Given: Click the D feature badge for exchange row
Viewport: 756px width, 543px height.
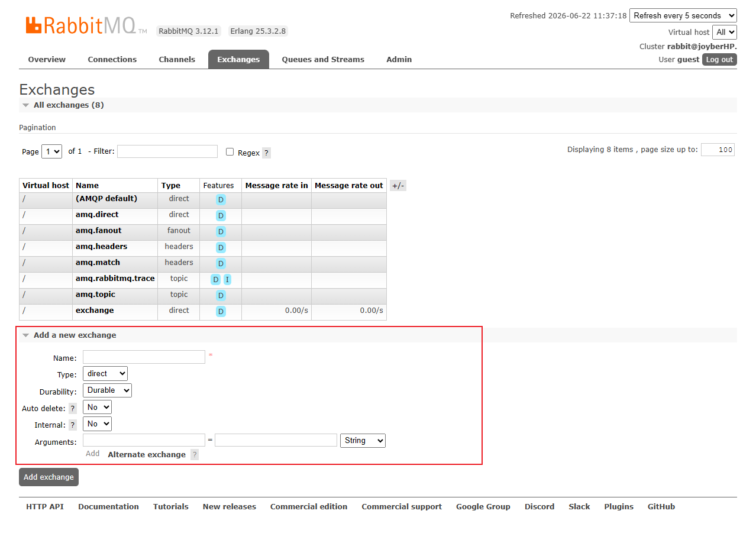Looking at the screenshot, I should [x=221, y=311].
